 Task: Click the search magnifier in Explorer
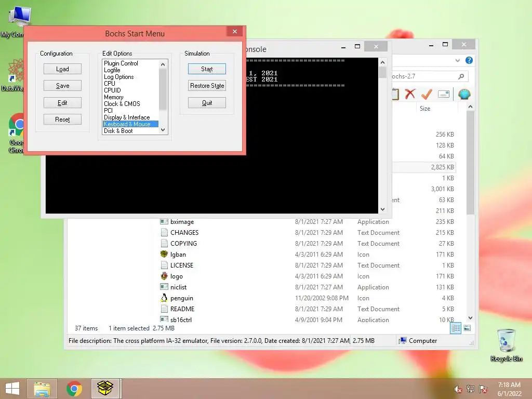[x=461, y=76]
